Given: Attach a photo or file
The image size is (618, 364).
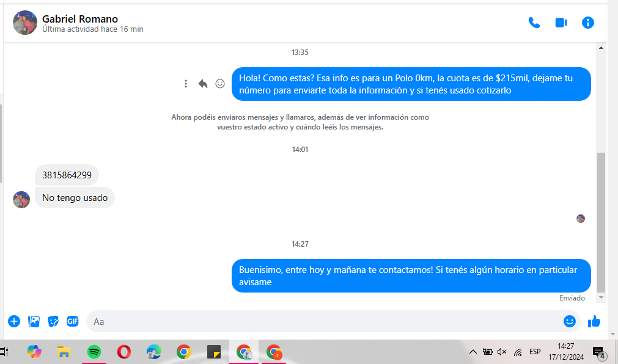Looking at the screenshot, I should point(34,321).
